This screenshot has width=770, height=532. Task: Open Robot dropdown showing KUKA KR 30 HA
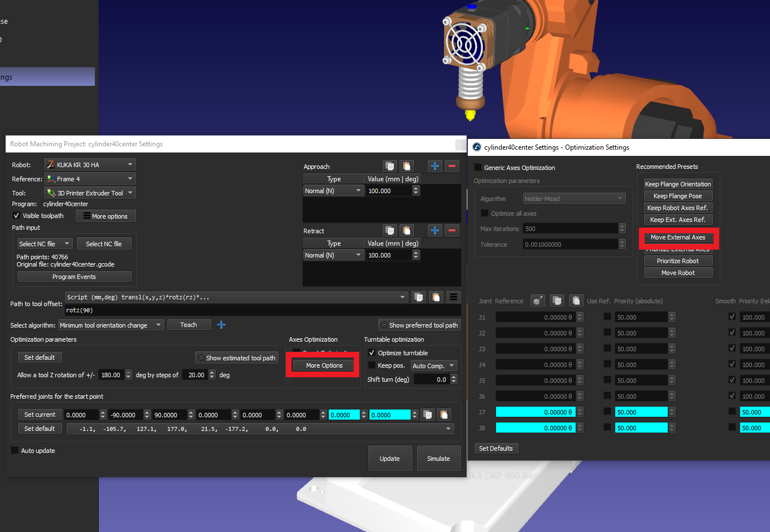pos(90,165)
